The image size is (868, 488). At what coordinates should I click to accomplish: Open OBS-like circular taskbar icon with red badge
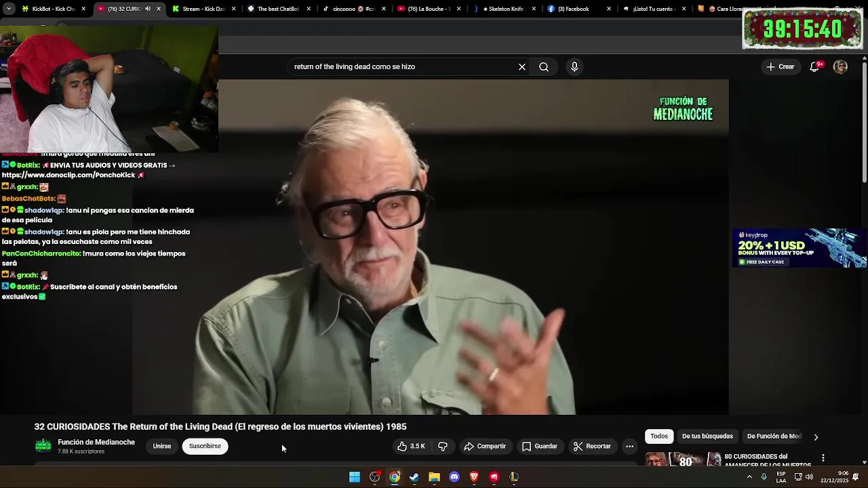375,477
